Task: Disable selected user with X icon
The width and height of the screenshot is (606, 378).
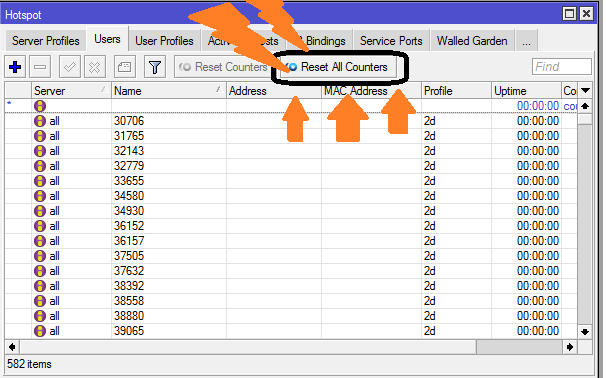Action: point(95,67)
